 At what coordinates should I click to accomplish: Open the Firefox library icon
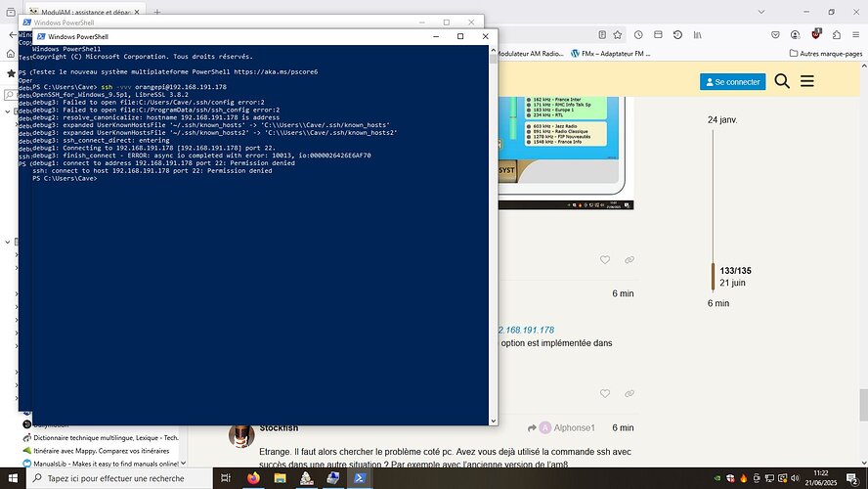tap(698, 35)
